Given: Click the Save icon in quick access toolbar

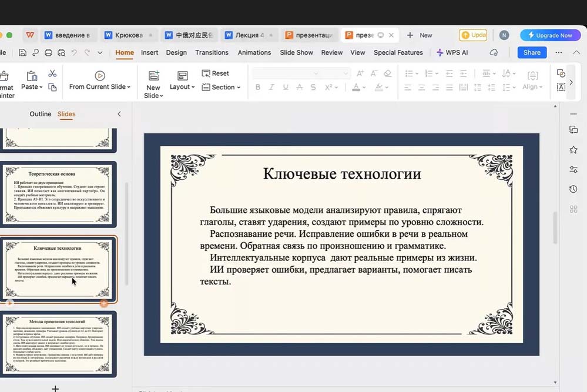Looking at the screenshot, I should pos(22,52).
